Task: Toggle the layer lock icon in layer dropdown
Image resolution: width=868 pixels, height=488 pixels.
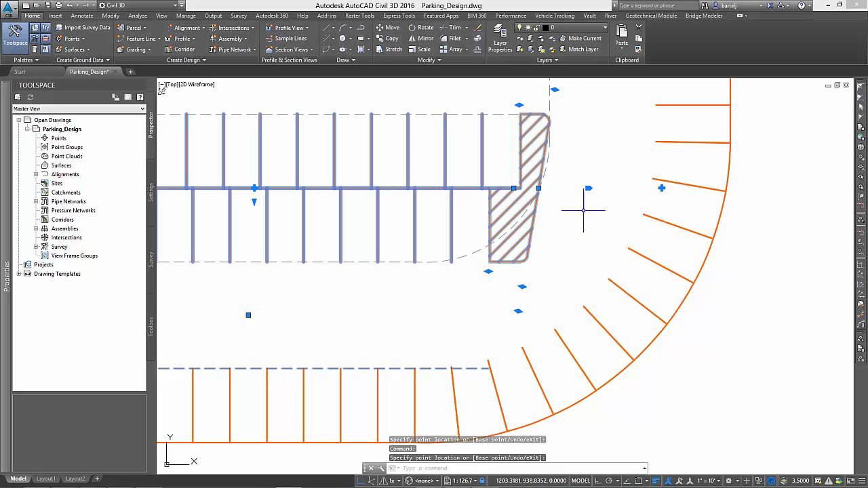Action: click(536, 28)
